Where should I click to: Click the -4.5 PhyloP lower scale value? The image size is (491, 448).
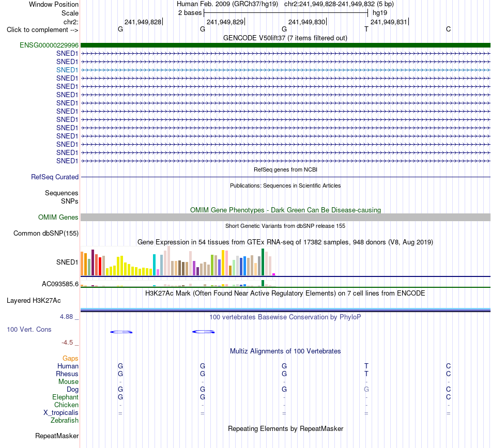(67, 343)
